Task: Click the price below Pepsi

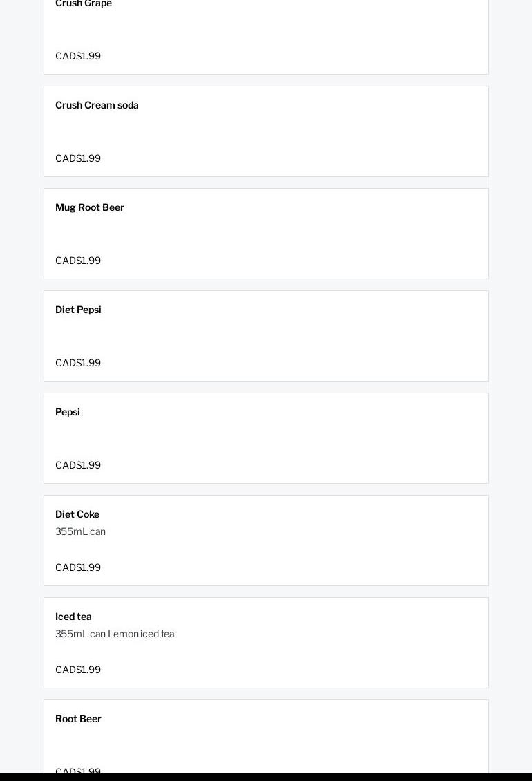Action: pos(78,466)
